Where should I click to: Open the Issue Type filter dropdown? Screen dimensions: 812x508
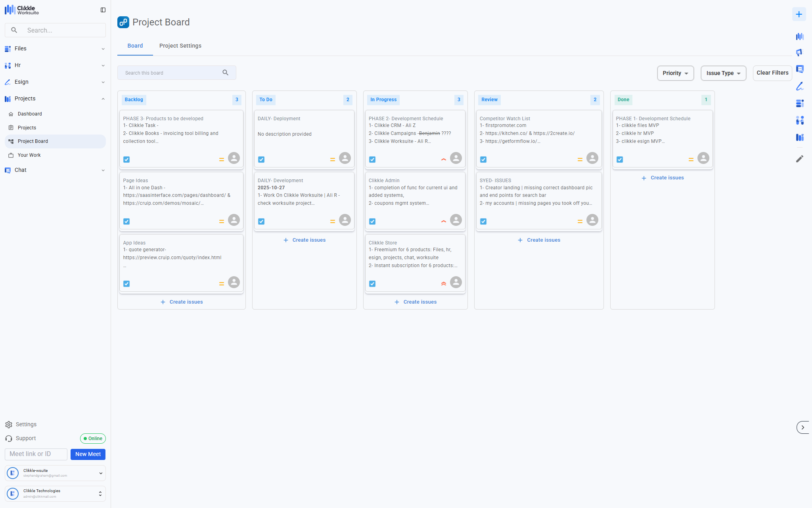pyautogui.click(x=723, y=73)
